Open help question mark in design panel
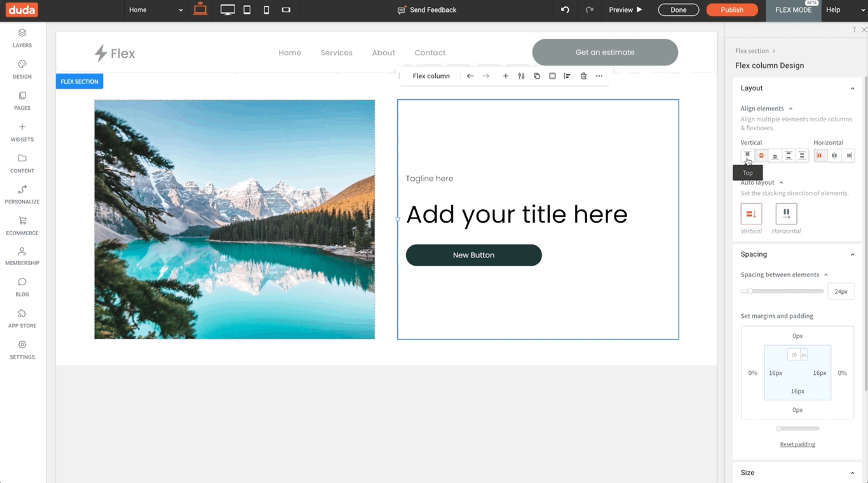Screen dimensions: 868x483 pos(854,30)
